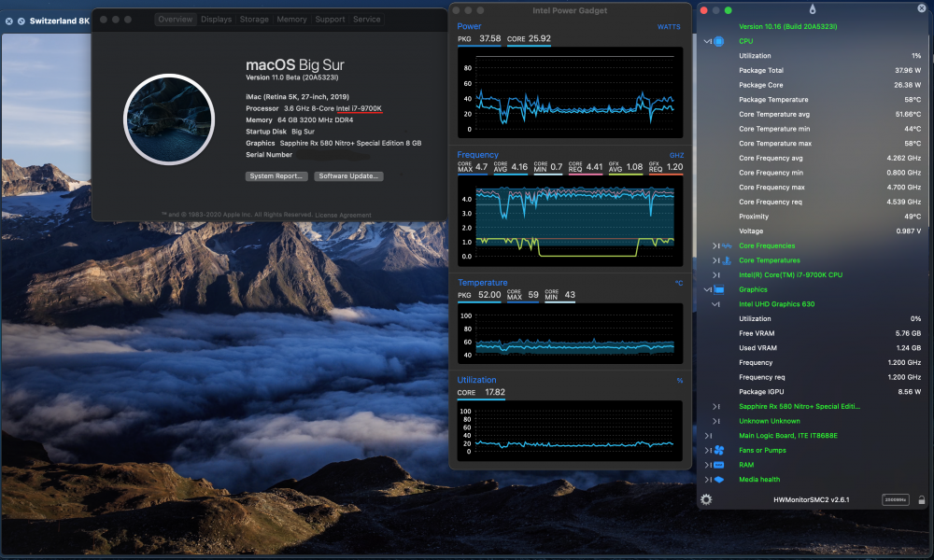The height and width of the screenshot is (560, 934).
Task: Click the Processor Intel i7-9700K line
Action: (313, 108)
